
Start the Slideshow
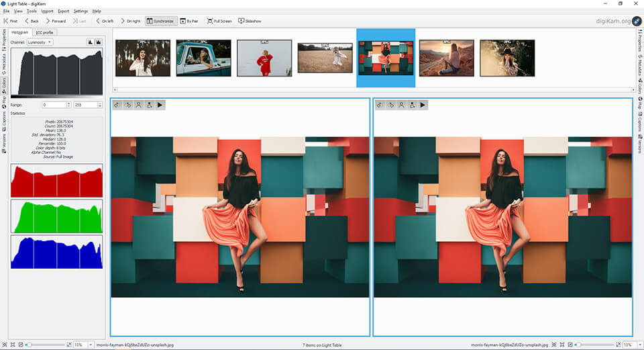tap(250, 21)
